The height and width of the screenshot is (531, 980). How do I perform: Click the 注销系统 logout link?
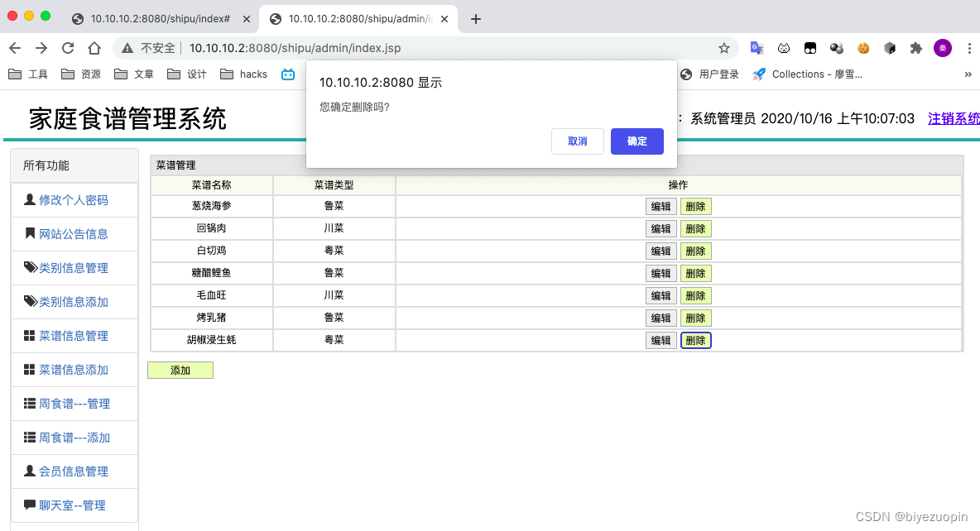point(954,119)
